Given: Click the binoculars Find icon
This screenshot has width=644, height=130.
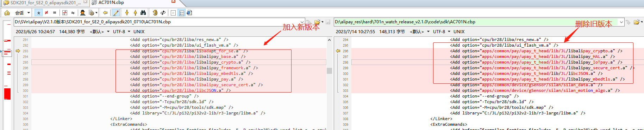Looking at the screenshot, I should [143, 13].
